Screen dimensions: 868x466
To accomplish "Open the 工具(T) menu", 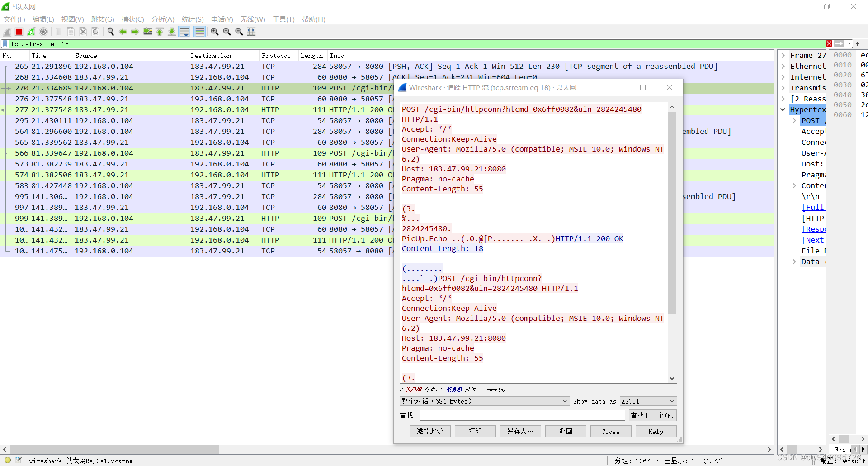I will (x=283, y=19).
